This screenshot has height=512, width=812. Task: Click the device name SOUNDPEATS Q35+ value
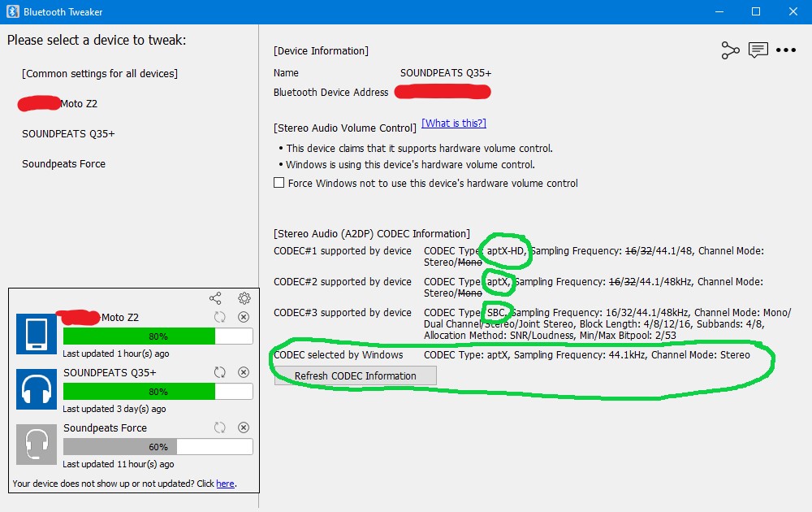[445, 73]
